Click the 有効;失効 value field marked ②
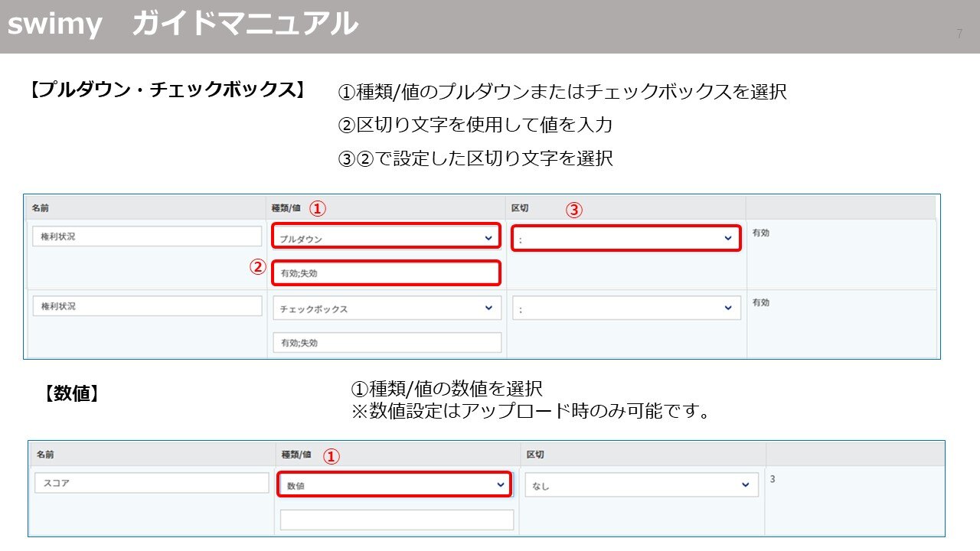 click(385, 272)
